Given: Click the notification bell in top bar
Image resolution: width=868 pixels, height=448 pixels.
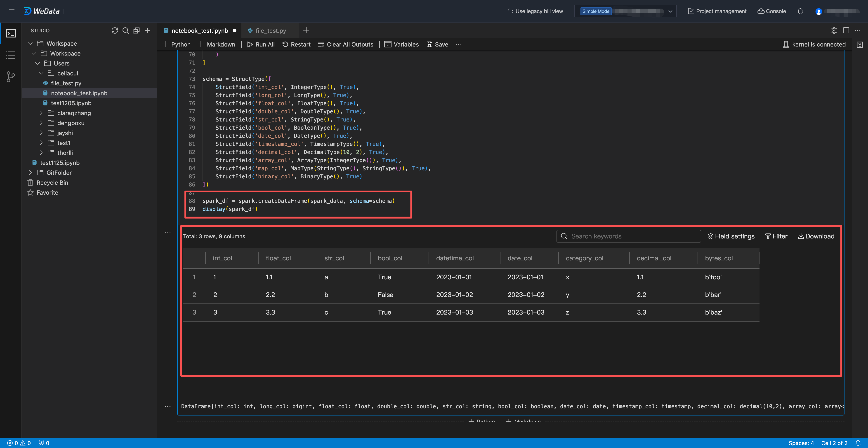Looking at the screenshot, I should (x=800, y=11).
